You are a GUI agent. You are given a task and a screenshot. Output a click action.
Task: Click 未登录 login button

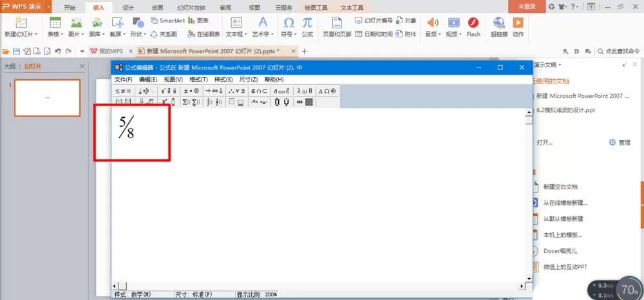pos(527,6)
